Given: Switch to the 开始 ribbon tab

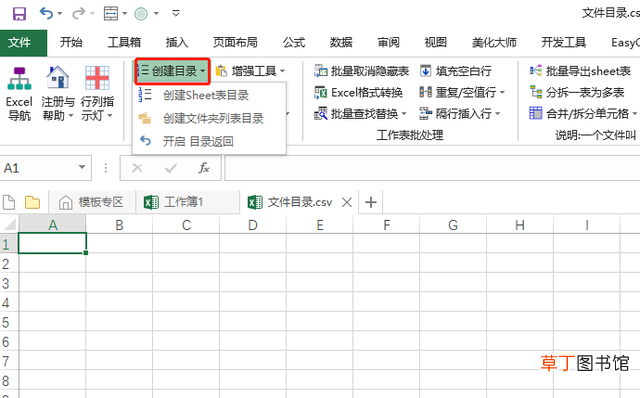Looking at the screenshot, I should 71,42.
